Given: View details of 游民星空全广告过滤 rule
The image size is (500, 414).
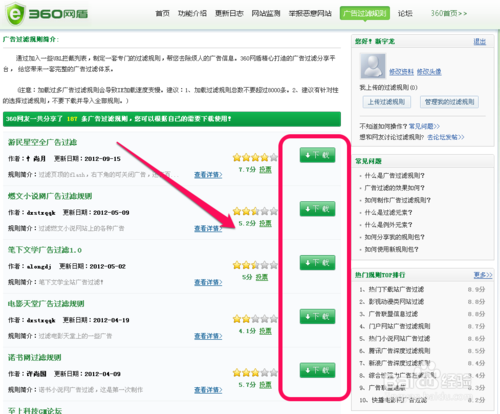Looking at the screenshot, I should click(208, 175).
